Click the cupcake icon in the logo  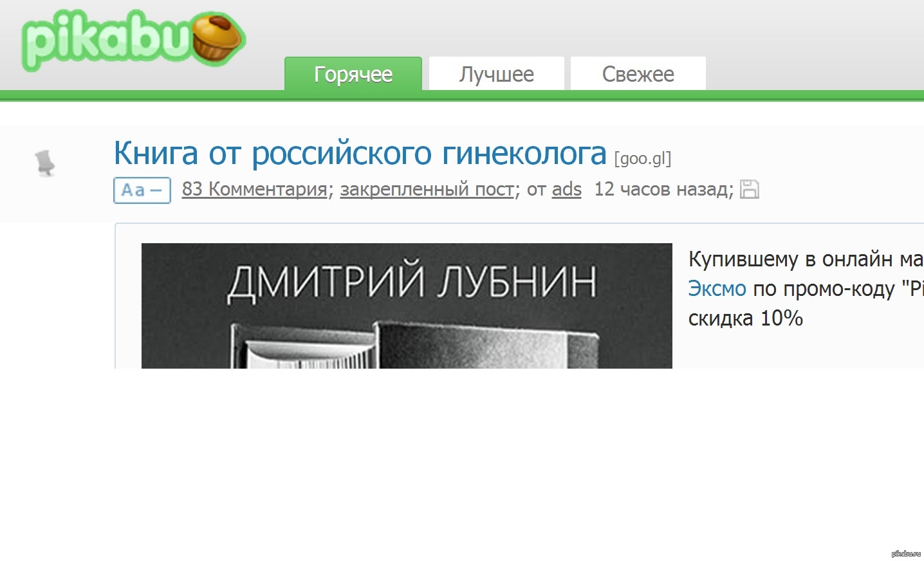pos(217,37)
